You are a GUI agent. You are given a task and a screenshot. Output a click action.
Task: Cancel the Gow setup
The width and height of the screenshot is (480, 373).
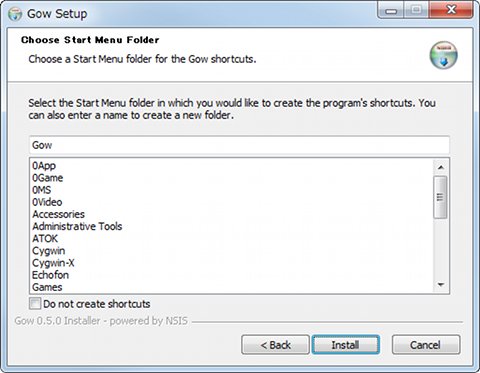click(x=426, y=345)
